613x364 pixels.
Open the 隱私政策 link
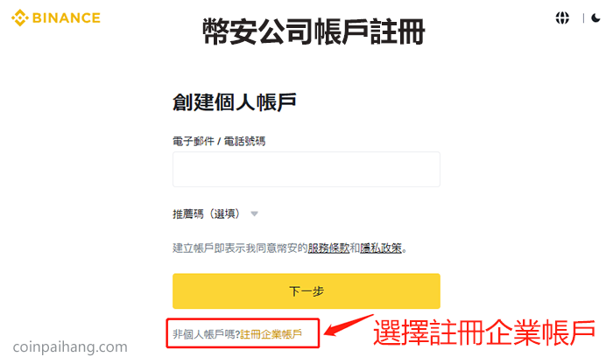click(381, 248)
